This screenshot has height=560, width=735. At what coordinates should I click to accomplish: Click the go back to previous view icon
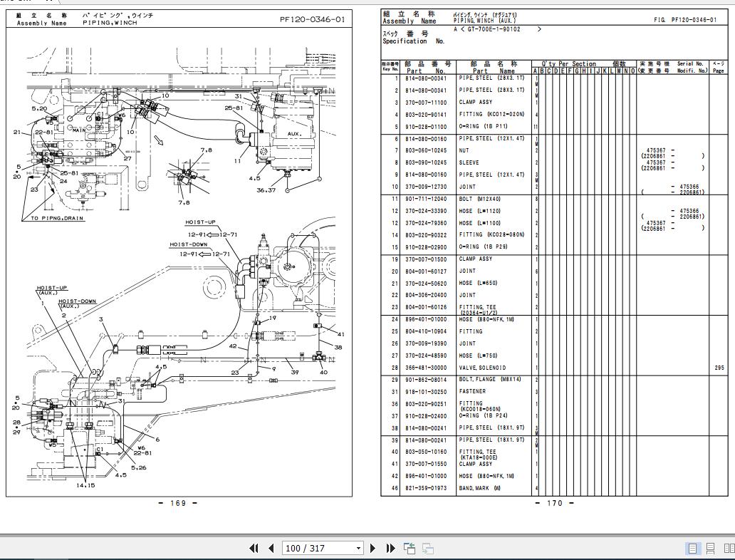click(x=410, y=548)
